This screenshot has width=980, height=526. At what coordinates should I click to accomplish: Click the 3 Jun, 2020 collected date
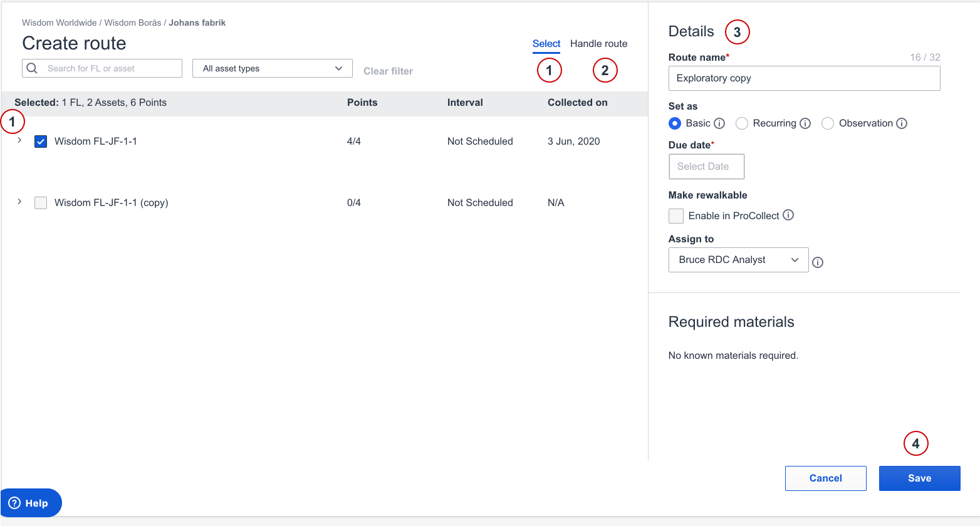[574, 142]
